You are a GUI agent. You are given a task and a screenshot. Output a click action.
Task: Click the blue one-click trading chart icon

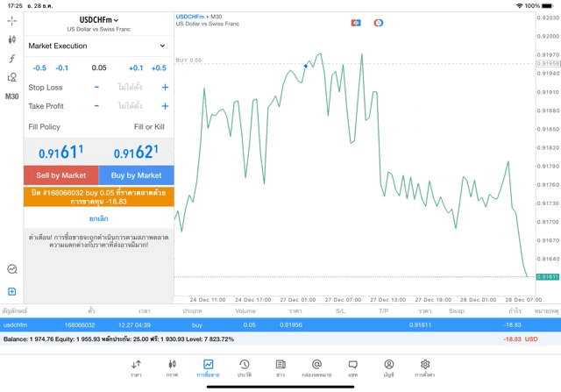[x=356, y=23]
